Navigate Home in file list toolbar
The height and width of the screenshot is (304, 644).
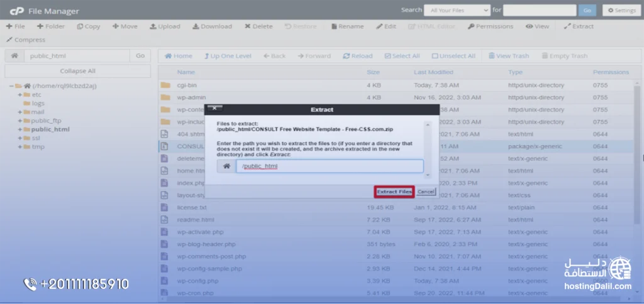click(x=179, y=56)
